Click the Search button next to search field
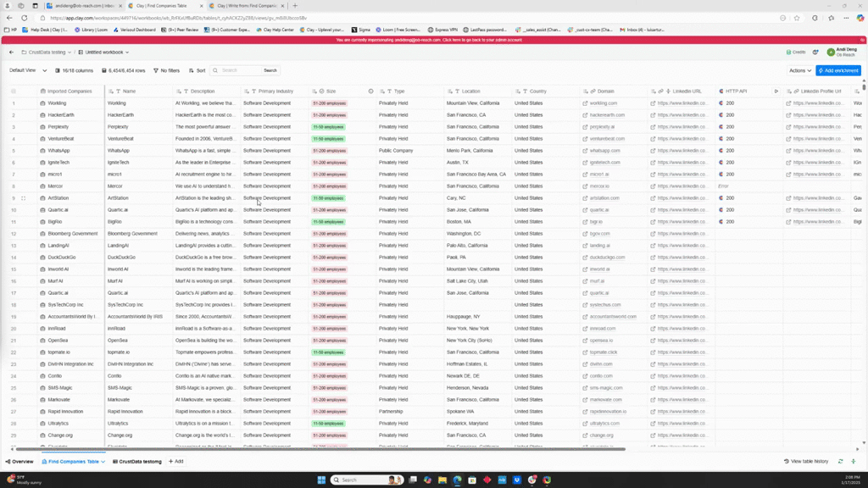The height and width of the screenshot is (488, 868). (x=270, y=71)
